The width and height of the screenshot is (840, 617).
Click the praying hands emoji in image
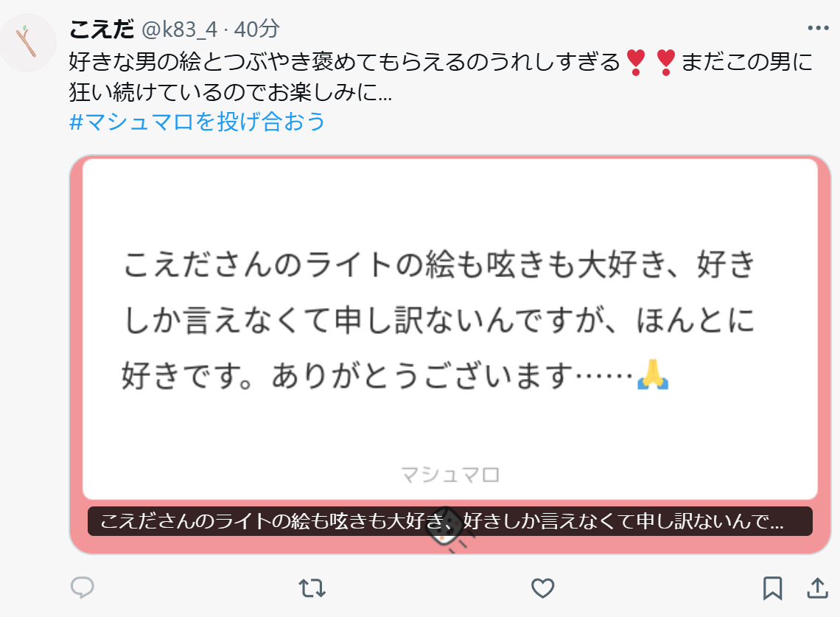[x=653, y=374]
